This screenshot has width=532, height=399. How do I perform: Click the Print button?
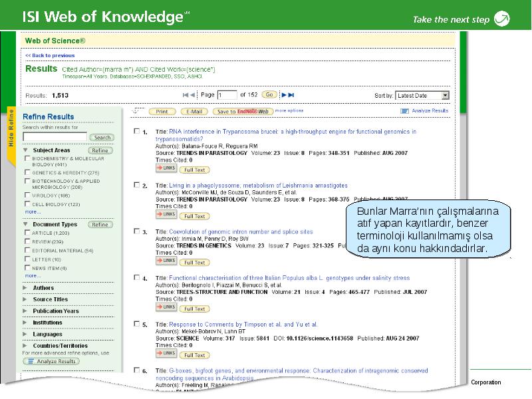[x=162, y=112]
